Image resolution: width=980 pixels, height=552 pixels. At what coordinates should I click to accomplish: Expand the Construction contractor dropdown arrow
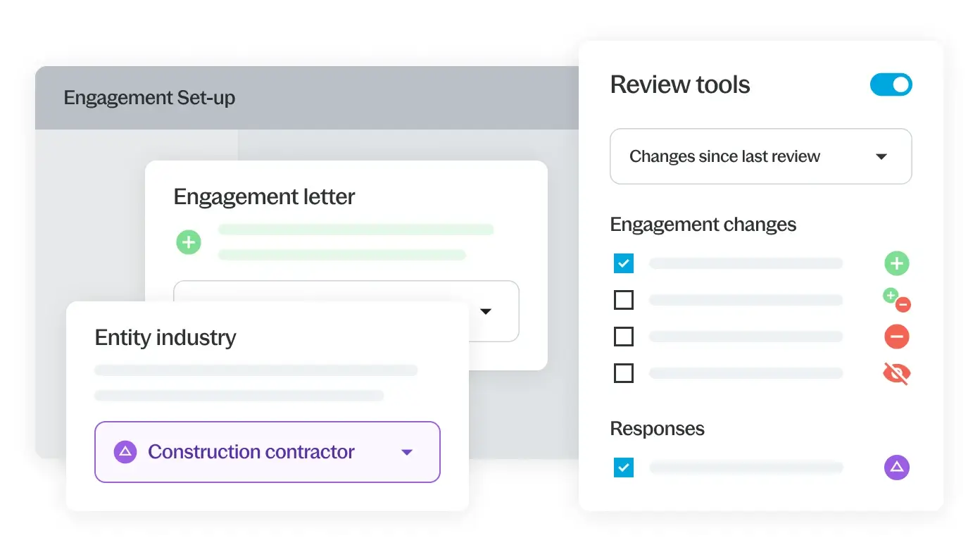pyautogui.click(x=406, y=453)
